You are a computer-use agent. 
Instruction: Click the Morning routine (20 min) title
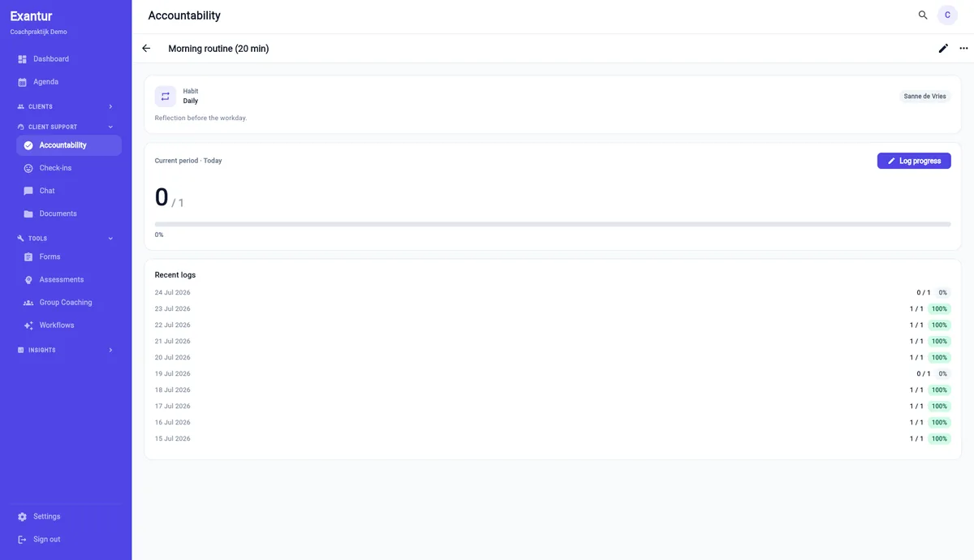coord(218,49)
